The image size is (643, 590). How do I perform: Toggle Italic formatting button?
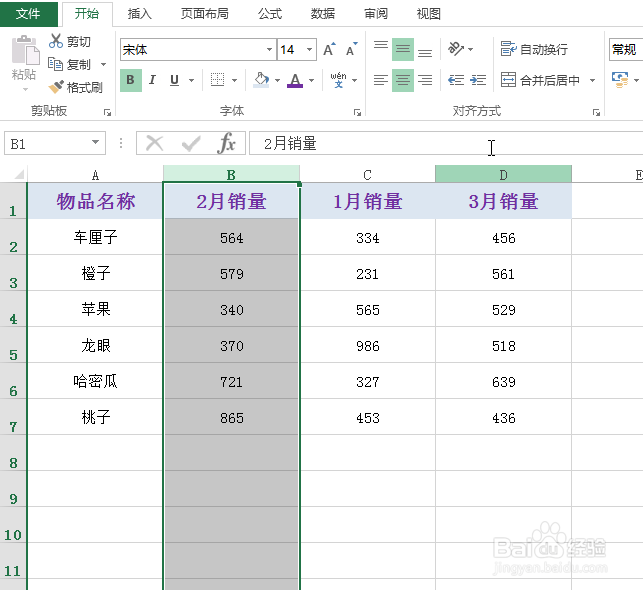click(152, 80)
